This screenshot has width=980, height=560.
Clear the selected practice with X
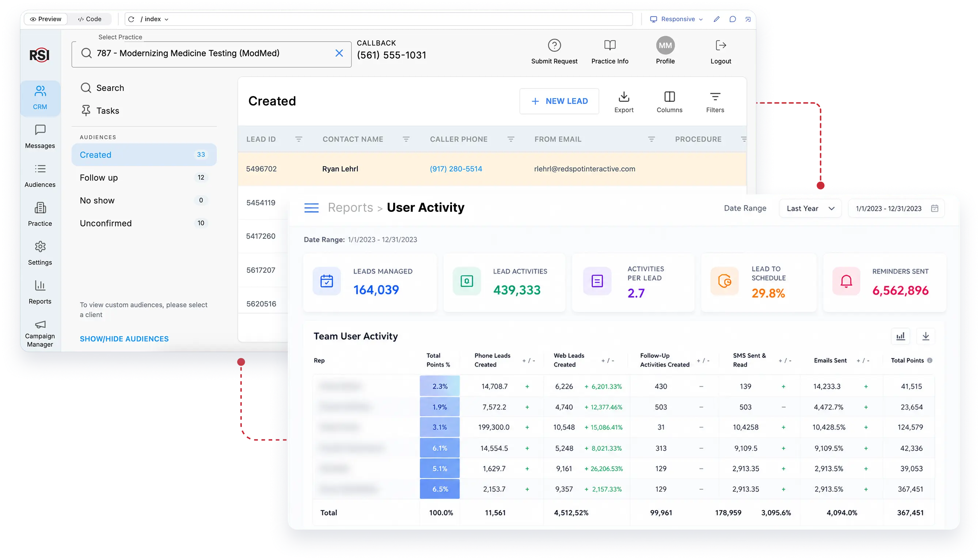click(x=339, y=53)
